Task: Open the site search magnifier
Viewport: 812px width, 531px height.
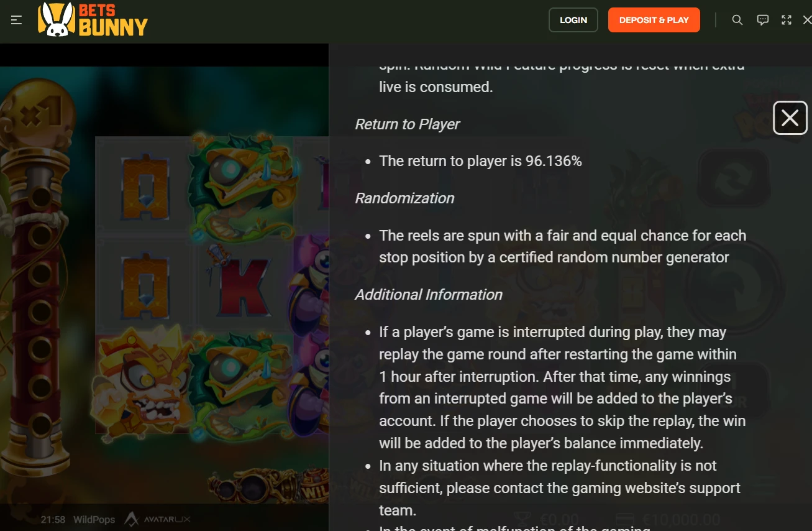Action: [737, 20]
